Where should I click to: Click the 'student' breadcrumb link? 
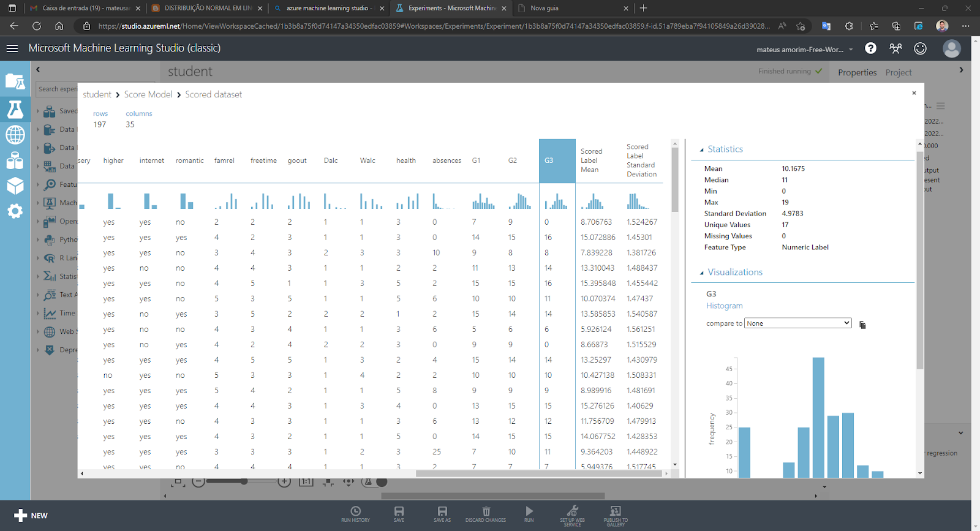pos(97,94)
